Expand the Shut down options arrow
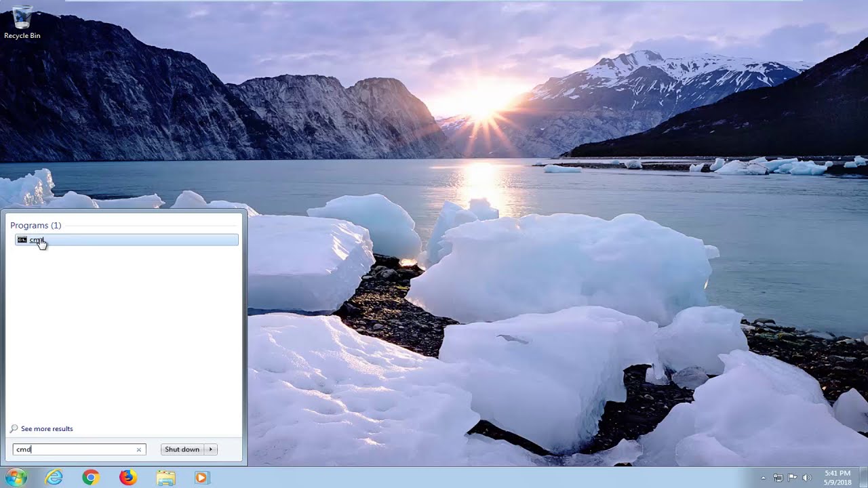The height and width of the screenshot is (488, 868). 211,449
